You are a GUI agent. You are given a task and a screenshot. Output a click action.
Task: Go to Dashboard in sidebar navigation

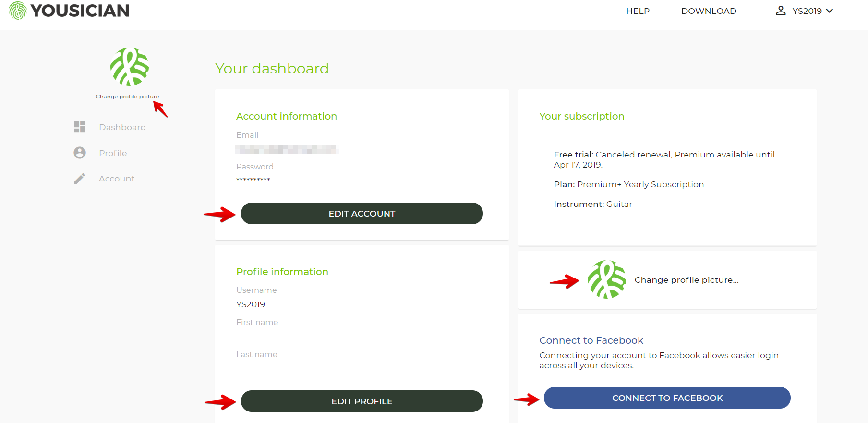tap(122, 127)
